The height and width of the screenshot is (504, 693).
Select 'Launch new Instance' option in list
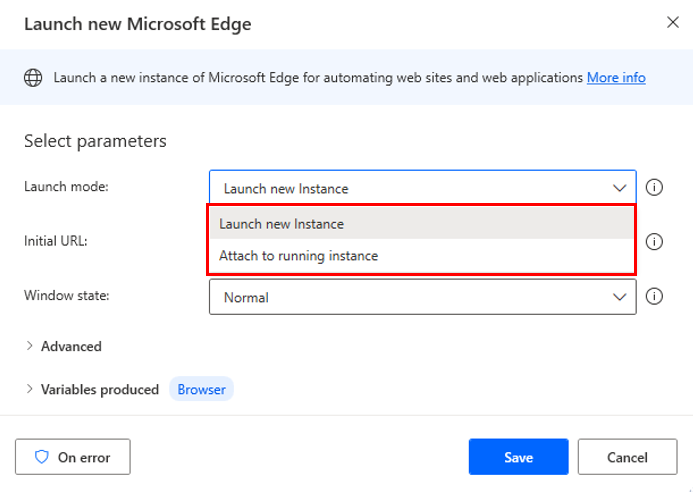[421, 224]
